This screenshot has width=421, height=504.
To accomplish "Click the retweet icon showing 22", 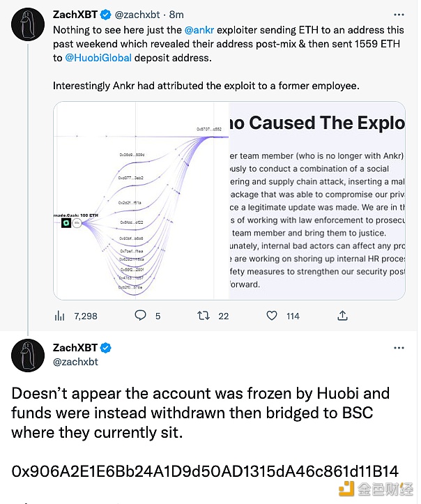I will pyautogui.click(x=204, y=316).
